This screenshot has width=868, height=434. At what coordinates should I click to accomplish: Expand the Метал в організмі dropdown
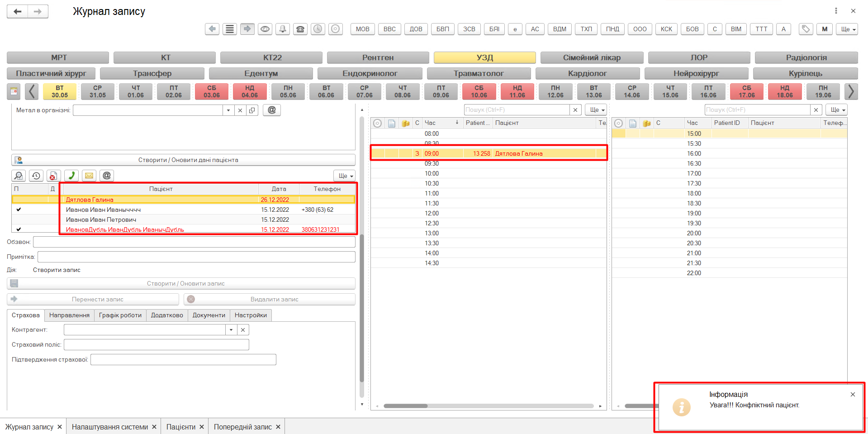click(228, 110)
